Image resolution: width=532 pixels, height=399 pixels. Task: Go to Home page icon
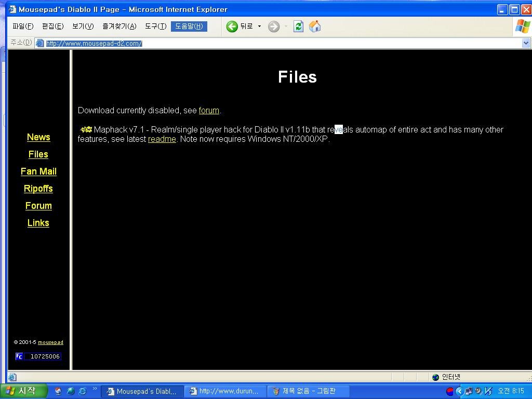pyautogui.click(x=315, y=26)
